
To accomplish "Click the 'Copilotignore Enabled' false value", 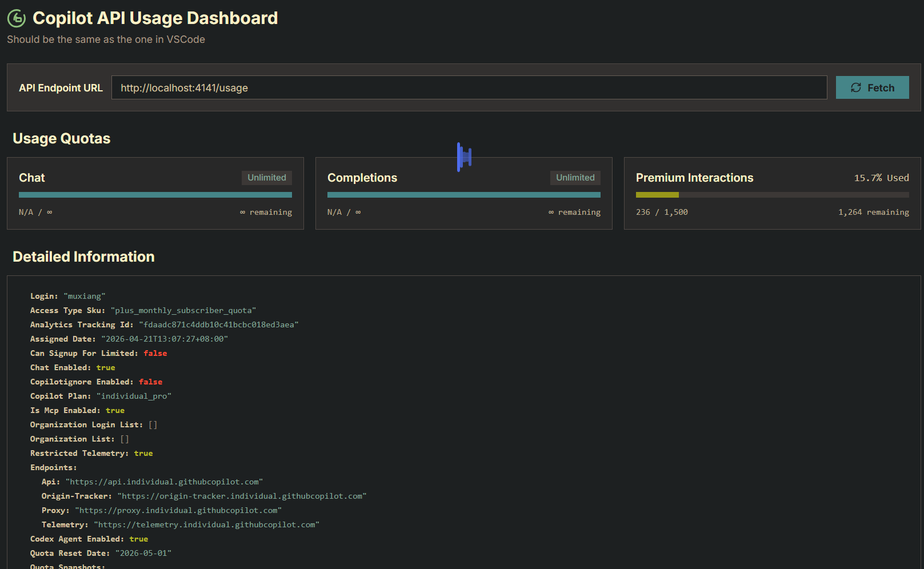I will click(151, 382).
